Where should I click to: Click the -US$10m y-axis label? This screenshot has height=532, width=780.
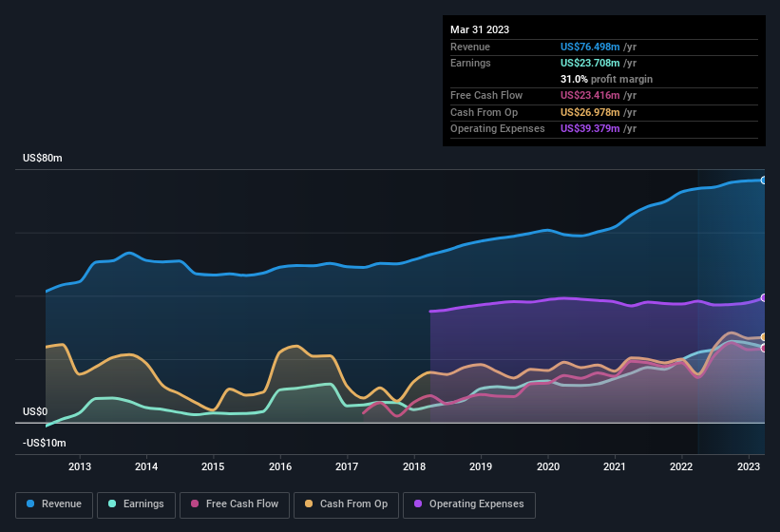[45, 443]
